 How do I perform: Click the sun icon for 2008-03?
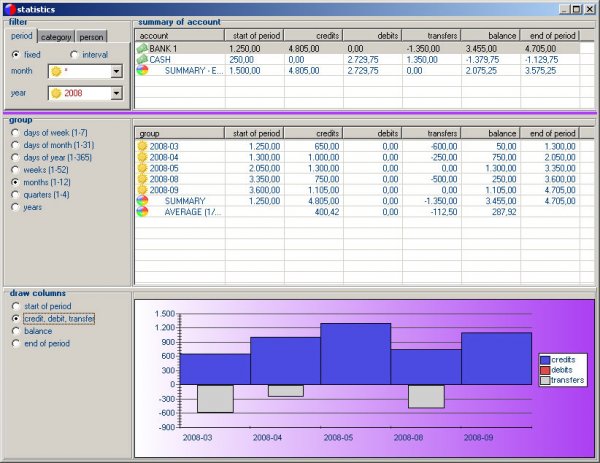coord(143,146)
